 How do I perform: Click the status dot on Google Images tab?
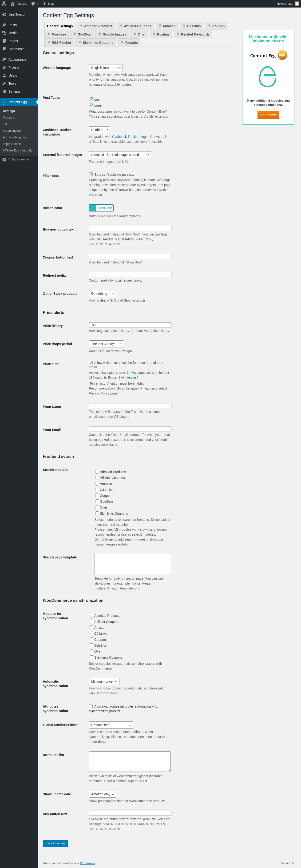point(100,34)
